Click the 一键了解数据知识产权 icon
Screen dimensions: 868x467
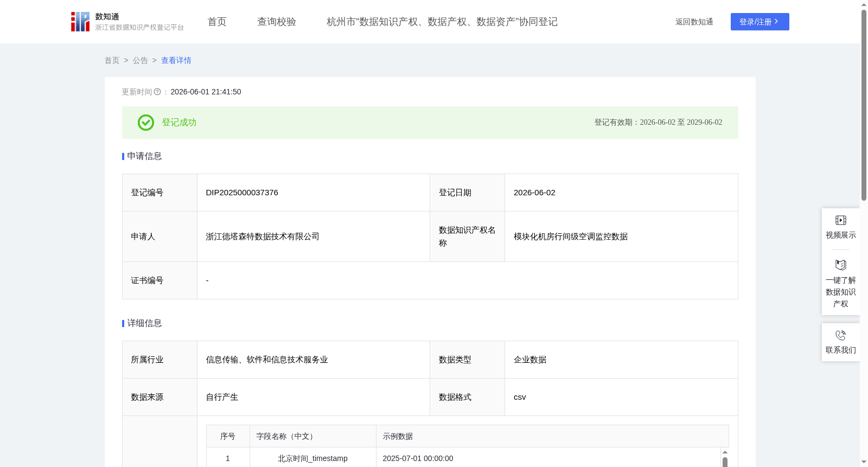[841, 265]
